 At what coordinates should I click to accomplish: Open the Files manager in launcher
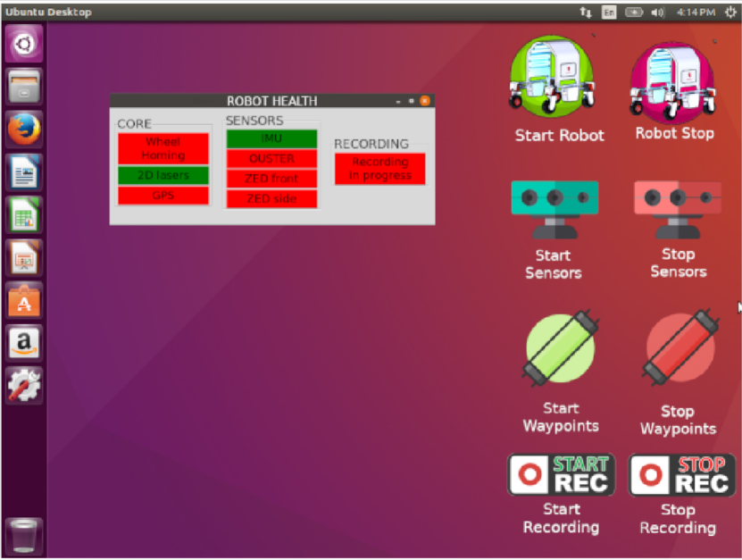24,87
